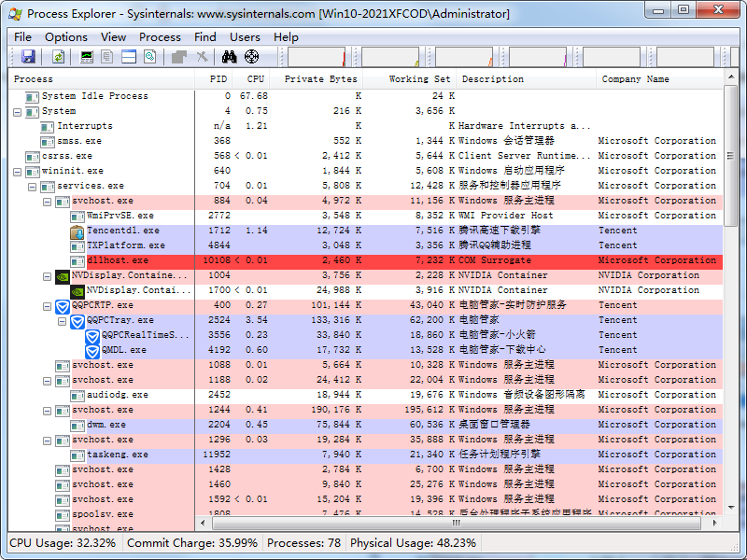Image resolution: width=747 pixels, height=560 pixels.
Task: Click the shield icon next to QQPCTray.exe
Action: (x=78, y=320)
